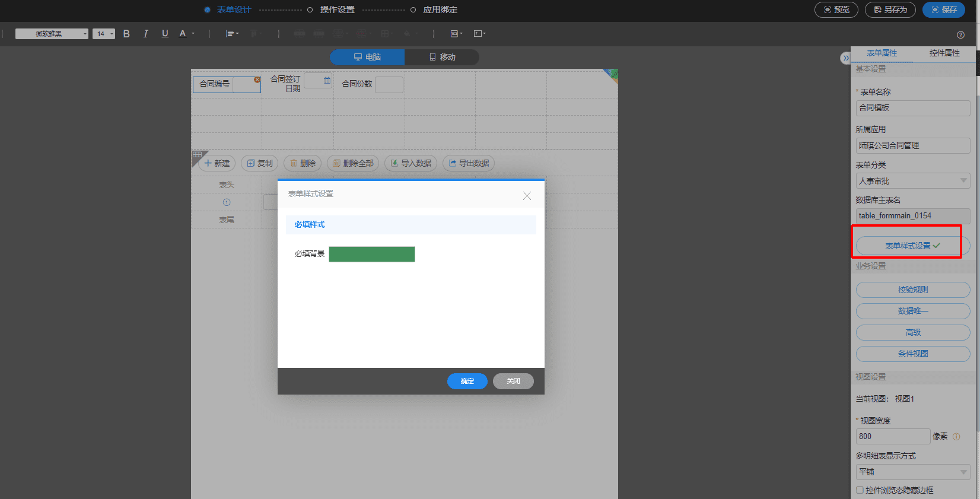The width and height of the screenshot is (980, 499).
Task: Click the 所属应用 input field
Action: [x=913, y=145]
